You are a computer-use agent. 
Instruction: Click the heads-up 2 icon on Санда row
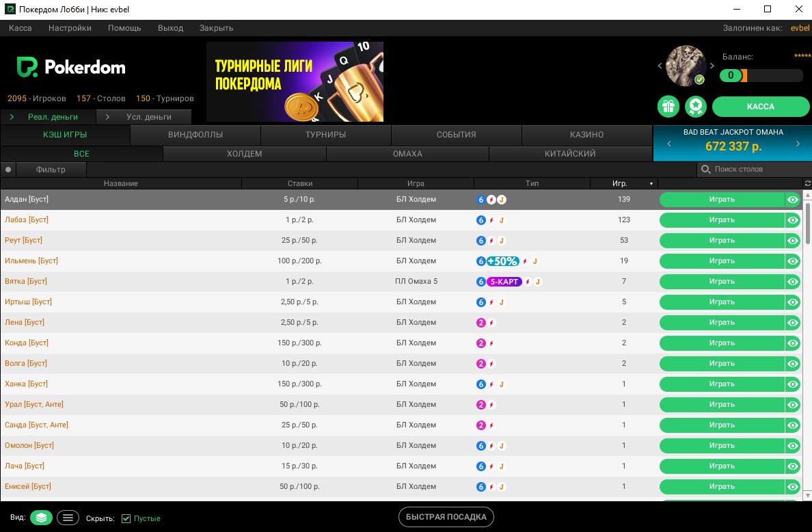(481, 425)
